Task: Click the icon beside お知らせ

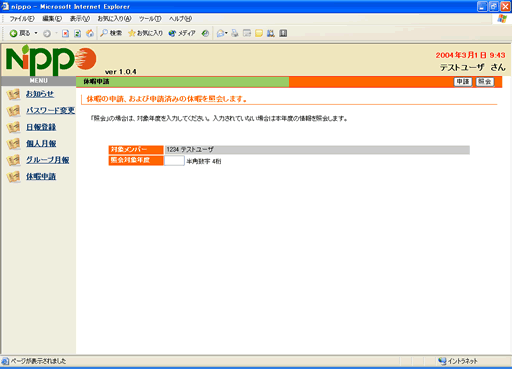Action: [14, 94]
